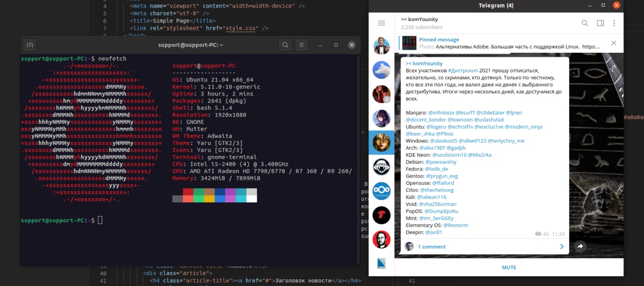644x286 pixels.
Task: Open chat with man on red background avatar
Action: (x=381, y=239)
